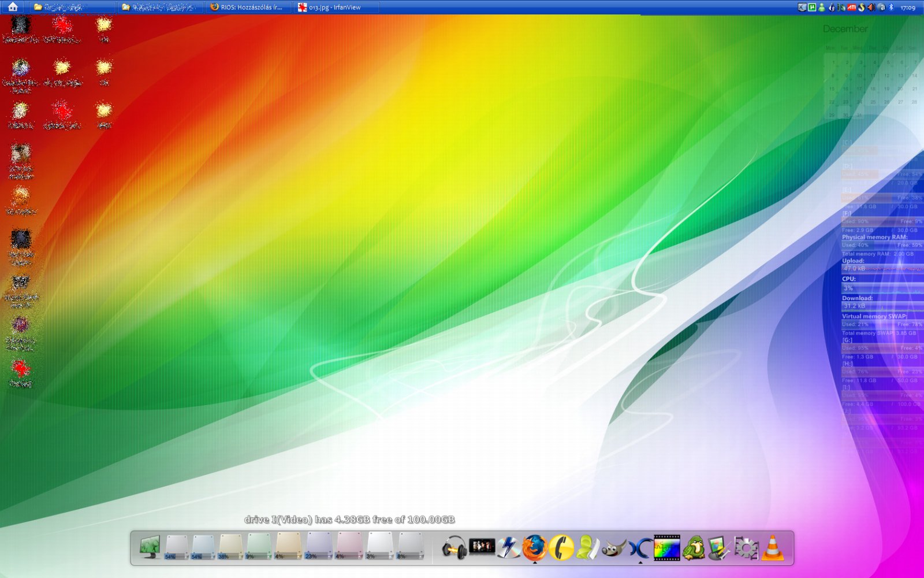Open Daemon Tools lightning disc icon
Screen dimensions: 924x578
[x=509, y=547]
